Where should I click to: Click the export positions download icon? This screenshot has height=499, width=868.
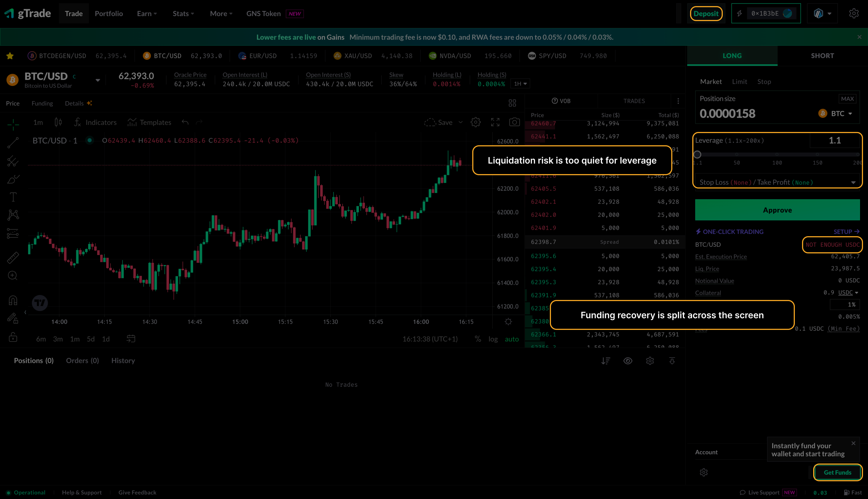point(672,361)
